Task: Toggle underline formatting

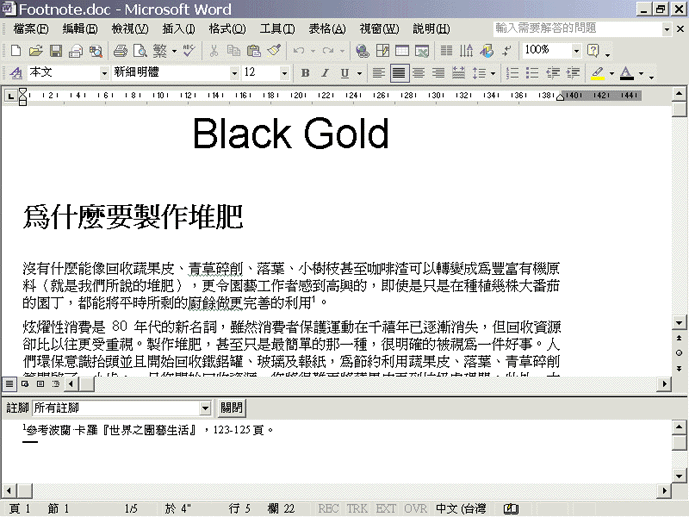Action: [345, 73]
